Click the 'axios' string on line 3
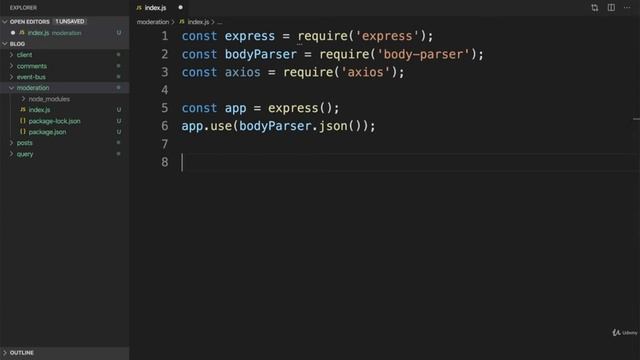640x360 pixels. click(365, 72)
